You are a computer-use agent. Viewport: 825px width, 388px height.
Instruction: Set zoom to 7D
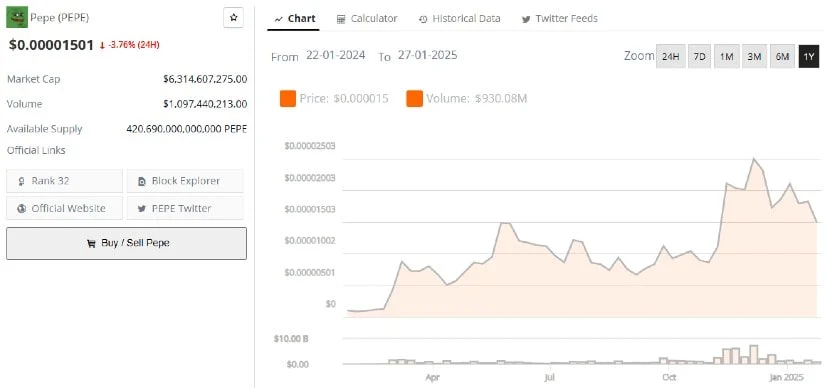(699, 56)
